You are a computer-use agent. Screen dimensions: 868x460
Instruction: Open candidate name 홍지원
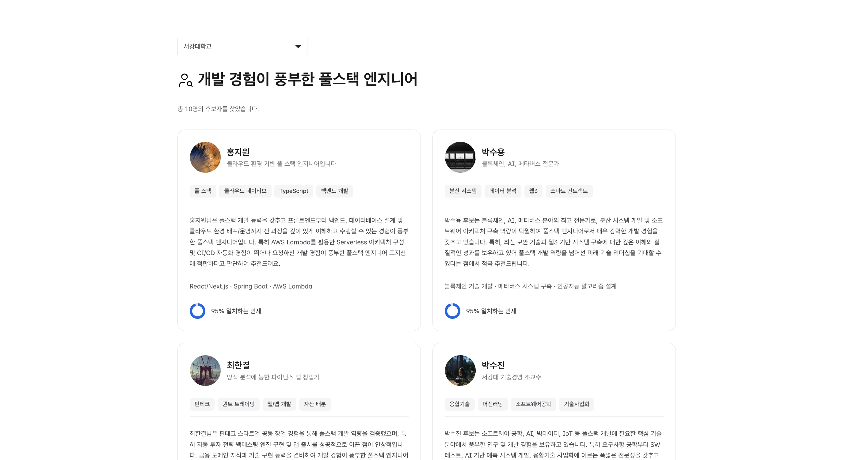238,152
